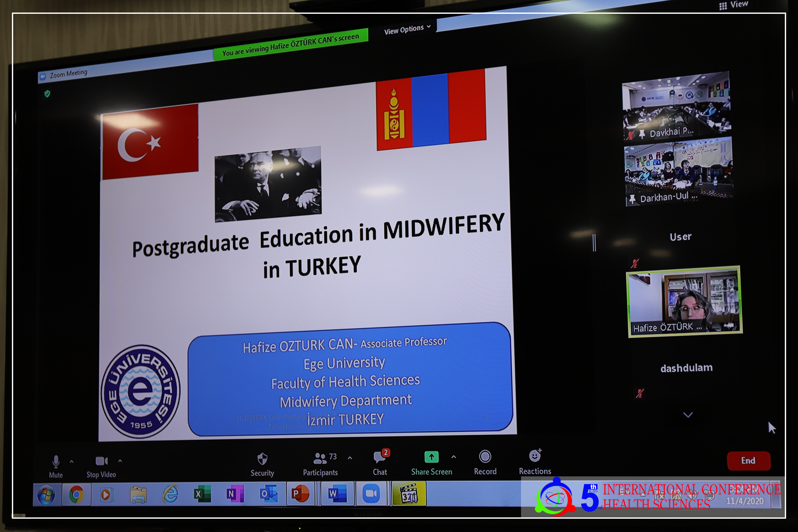798x532 pixels.
Task: Open Internet Explorer from the taskbar
Action: coord(170,494)
